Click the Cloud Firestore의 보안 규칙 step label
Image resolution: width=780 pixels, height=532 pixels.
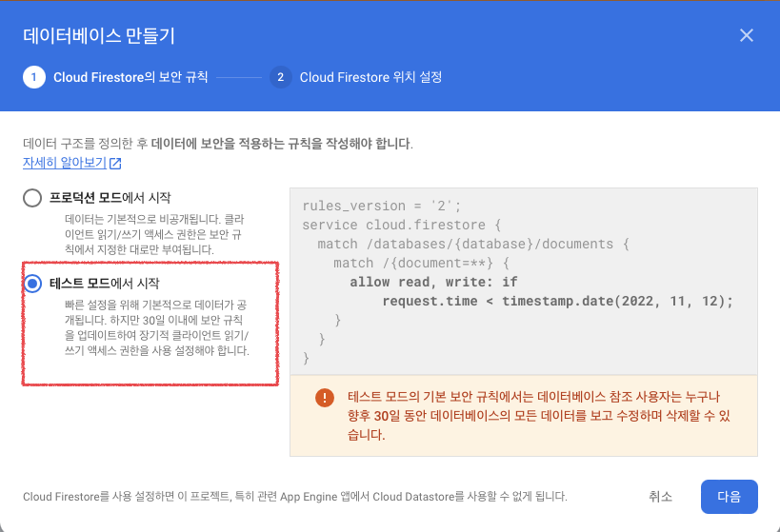(130, 77)
